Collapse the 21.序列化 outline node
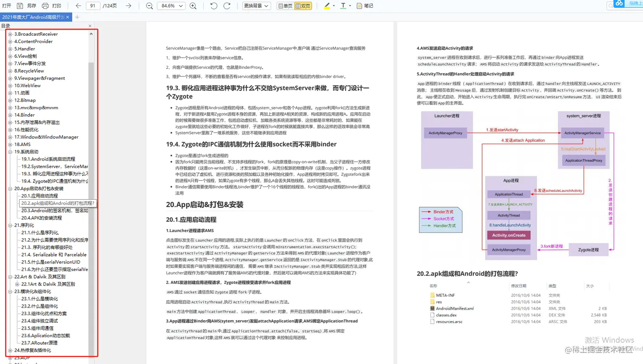The width and height of the screenshot is (643, 364). tap(10, 225)
